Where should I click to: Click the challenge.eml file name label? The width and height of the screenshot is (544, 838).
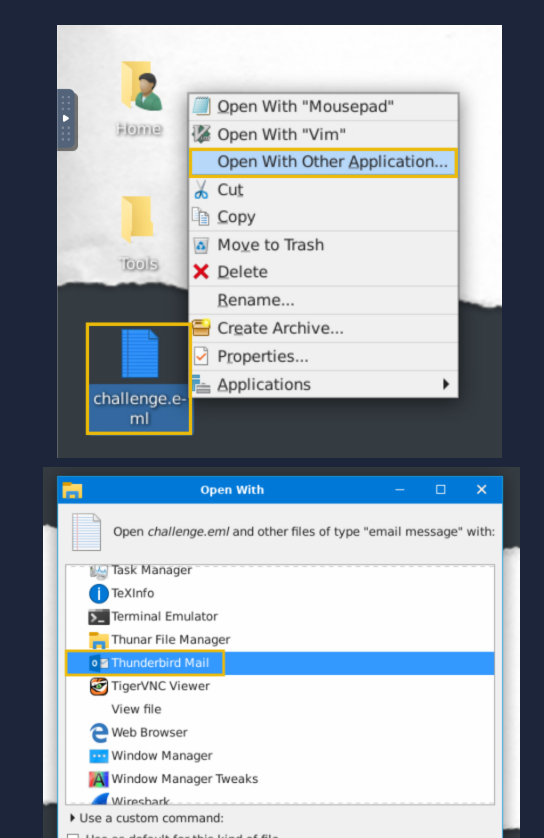(139, 408)
